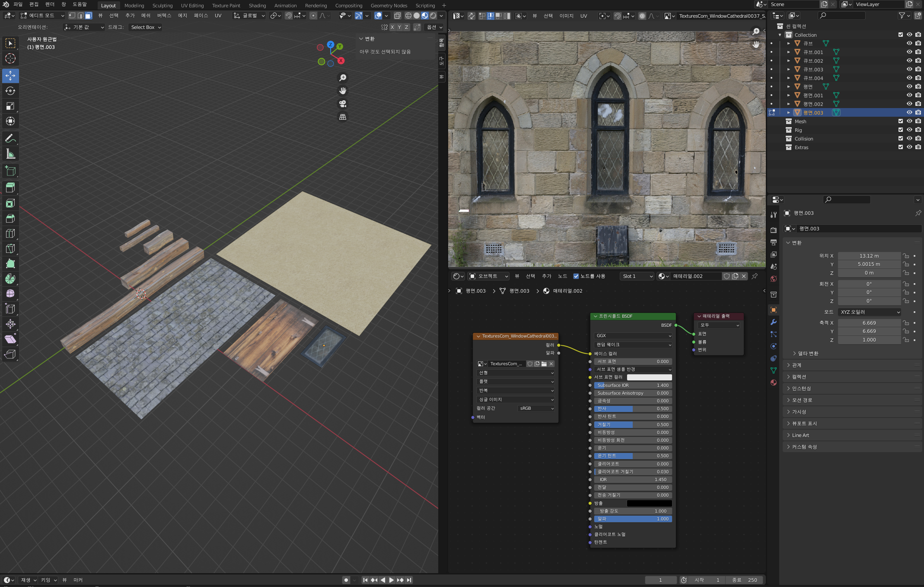Open the Slot 1 dropdown
This screenshot has height=587, width=924.
637,276
